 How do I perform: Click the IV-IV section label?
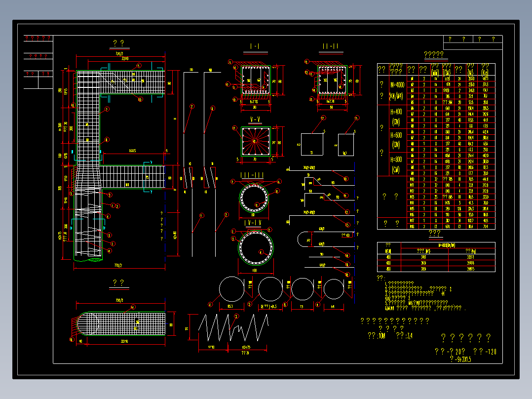tap(253, 223)
